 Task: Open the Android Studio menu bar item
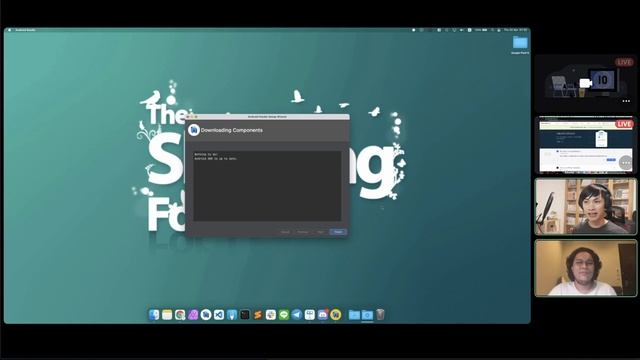tap(26, 30)
